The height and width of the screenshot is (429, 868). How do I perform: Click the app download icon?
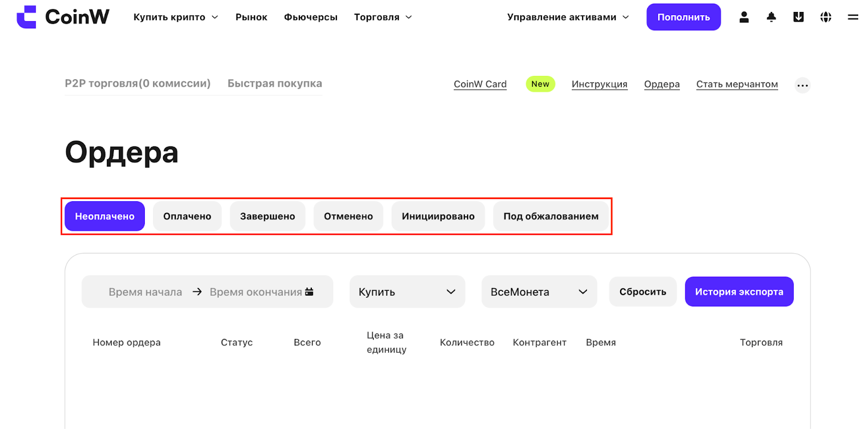(x=798, y=17)
